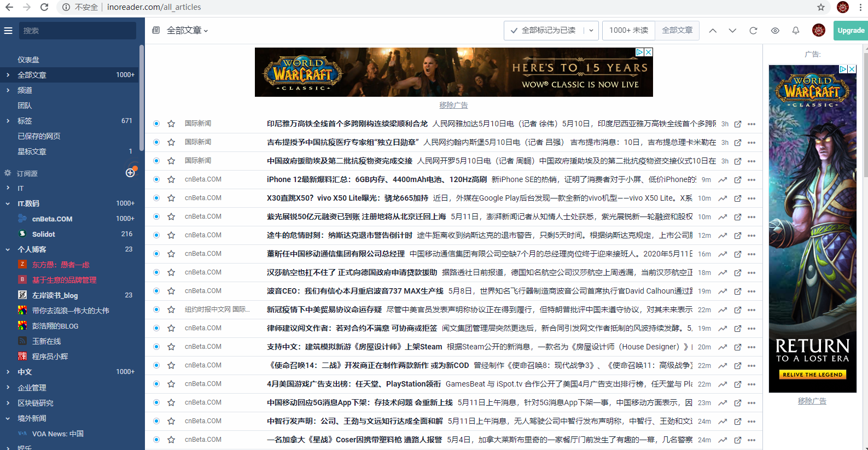Add a new subscription with plus icon
The image size is (868, 450).
(130, 173)
